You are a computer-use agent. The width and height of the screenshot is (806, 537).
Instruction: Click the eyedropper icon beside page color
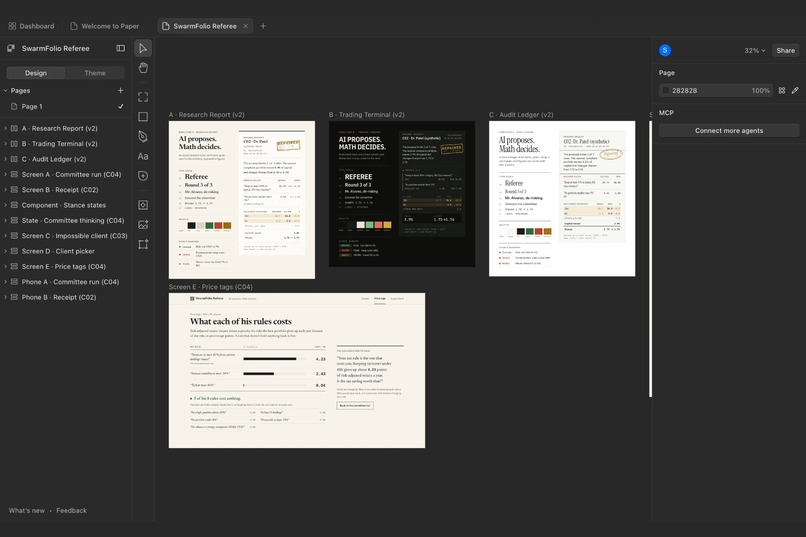click(795, 90)
